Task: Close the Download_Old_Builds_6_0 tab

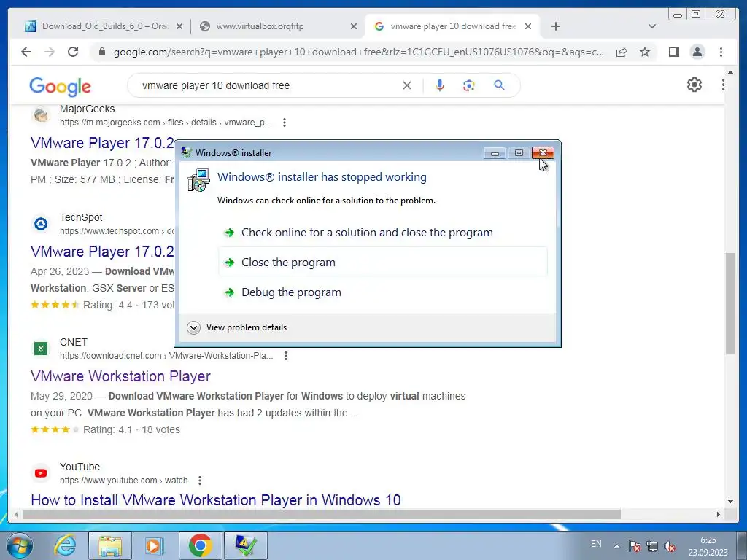Action: click(x=179, y=27)
